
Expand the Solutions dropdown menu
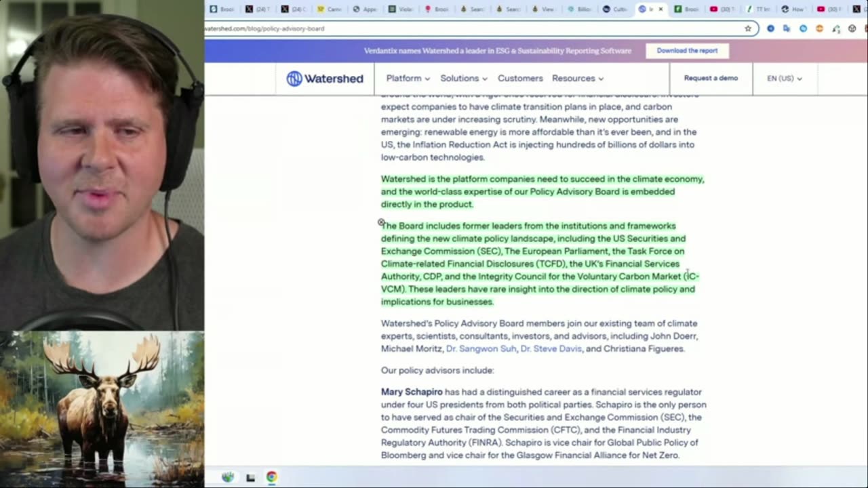pos(463,78)
